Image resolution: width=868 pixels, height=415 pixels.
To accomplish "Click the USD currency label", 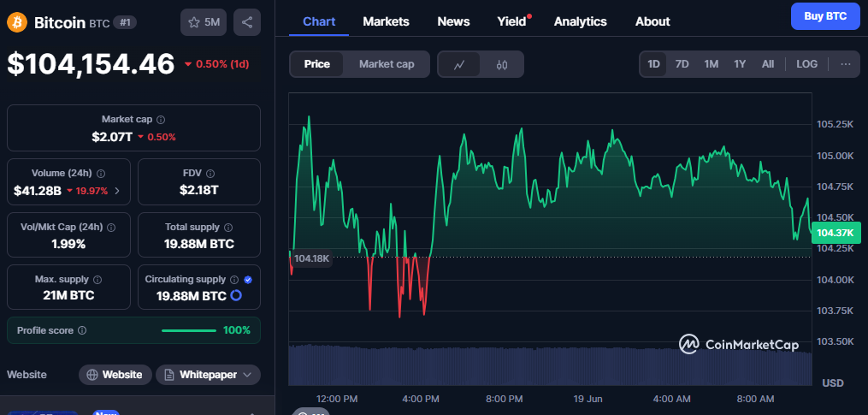I will [833, 382].
